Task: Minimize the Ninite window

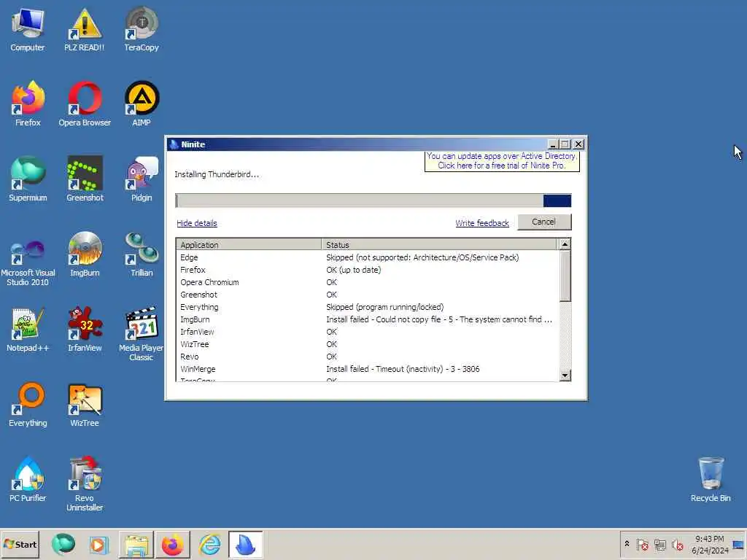Action: tap(553, 144)
